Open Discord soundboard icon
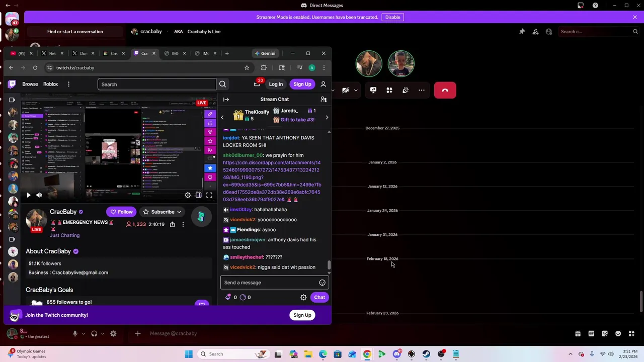 click(x=406, y=90)
